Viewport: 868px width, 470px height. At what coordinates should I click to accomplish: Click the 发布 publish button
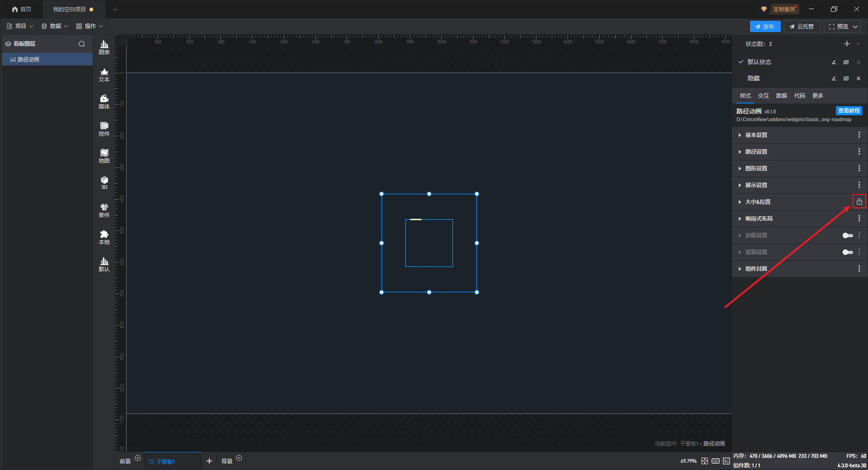(x=765, y=27)
